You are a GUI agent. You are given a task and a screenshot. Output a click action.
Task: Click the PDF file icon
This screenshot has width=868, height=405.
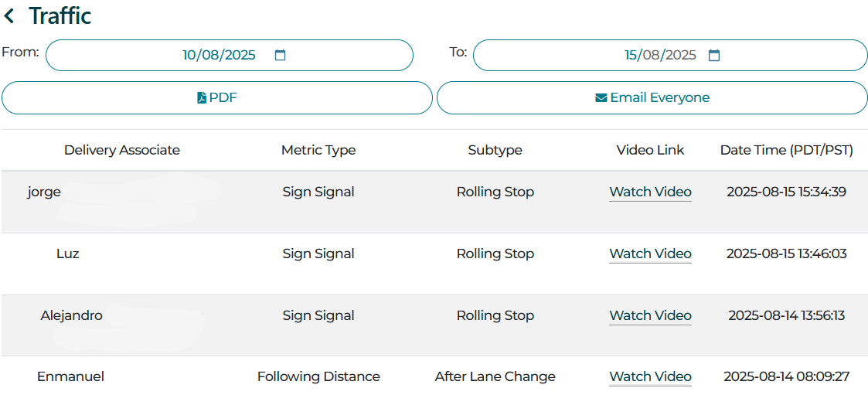click(202, 98)
